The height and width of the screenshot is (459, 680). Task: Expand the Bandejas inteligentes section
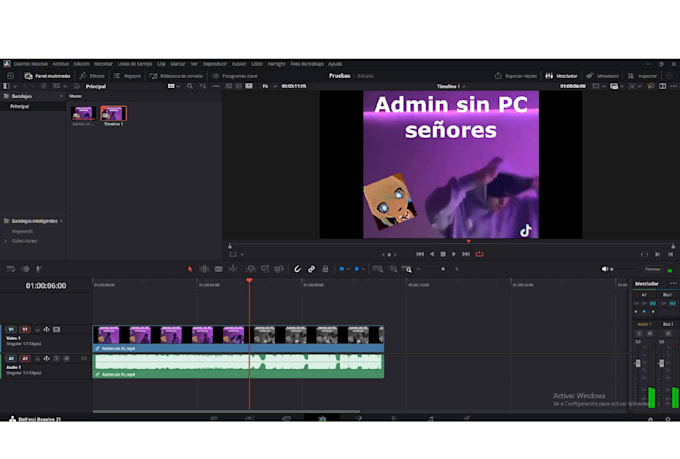(61, 221)
